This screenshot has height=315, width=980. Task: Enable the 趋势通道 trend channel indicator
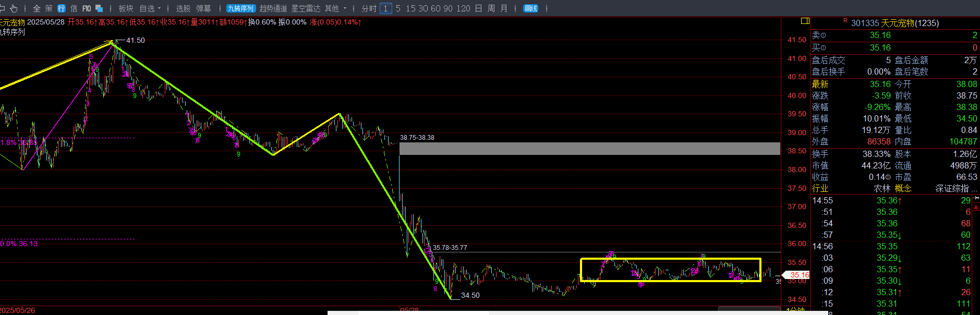[273, 8]
